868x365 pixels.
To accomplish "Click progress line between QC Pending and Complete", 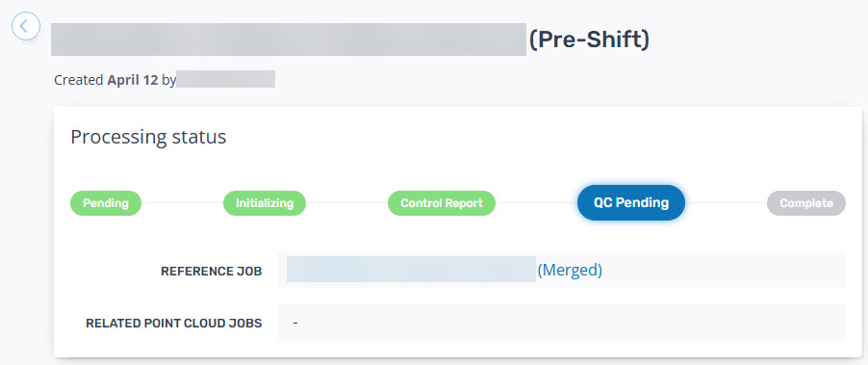I will click(x=726, y=203).
